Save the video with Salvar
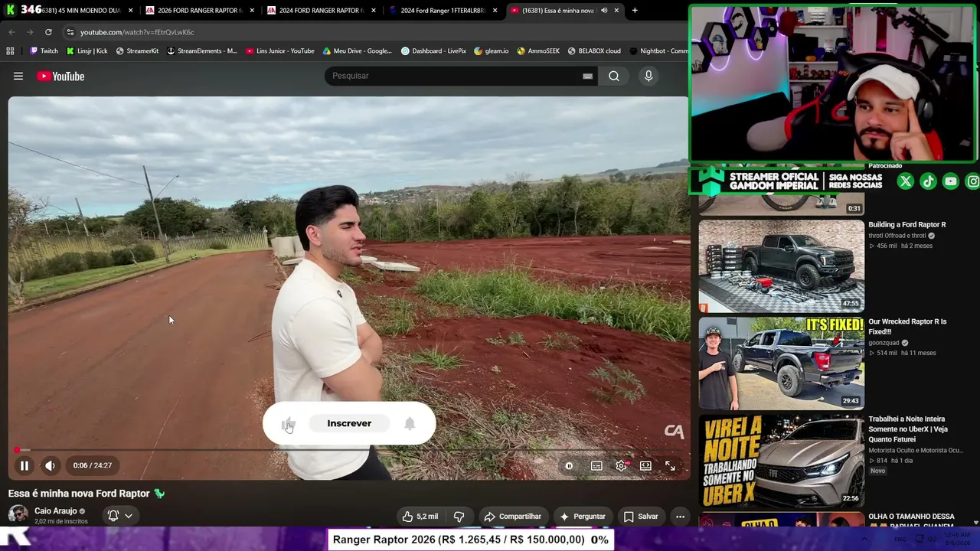 (641, 517)
